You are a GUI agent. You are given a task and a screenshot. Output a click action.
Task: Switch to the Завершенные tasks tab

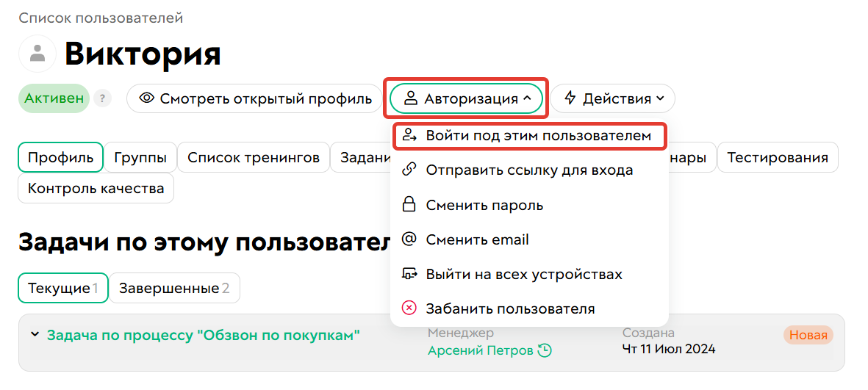[x=174, y=288]
